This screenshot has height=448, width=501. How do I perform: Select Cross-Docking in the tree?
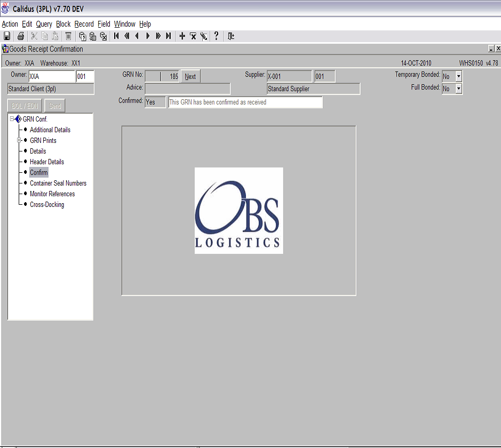(47, 205)
